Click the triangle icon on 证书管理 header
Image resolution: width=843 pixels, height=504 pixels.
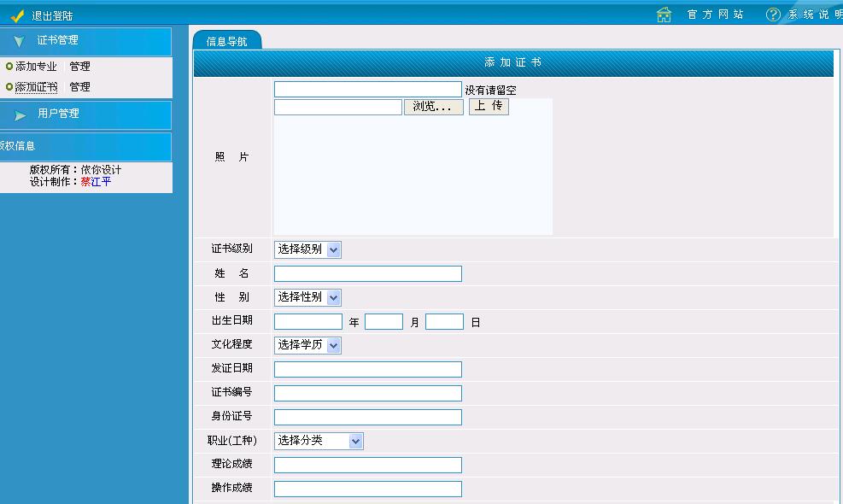click(x=19, y=40)
